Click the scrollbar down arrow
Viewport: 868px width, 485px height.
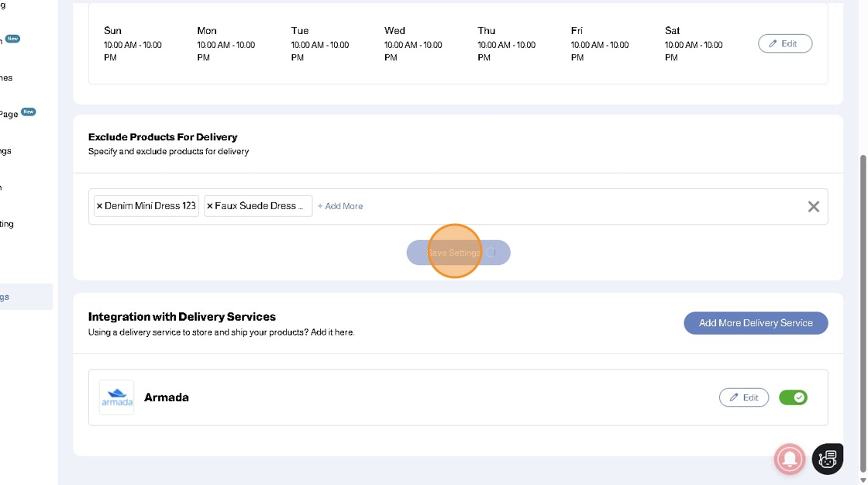[863, 480]
